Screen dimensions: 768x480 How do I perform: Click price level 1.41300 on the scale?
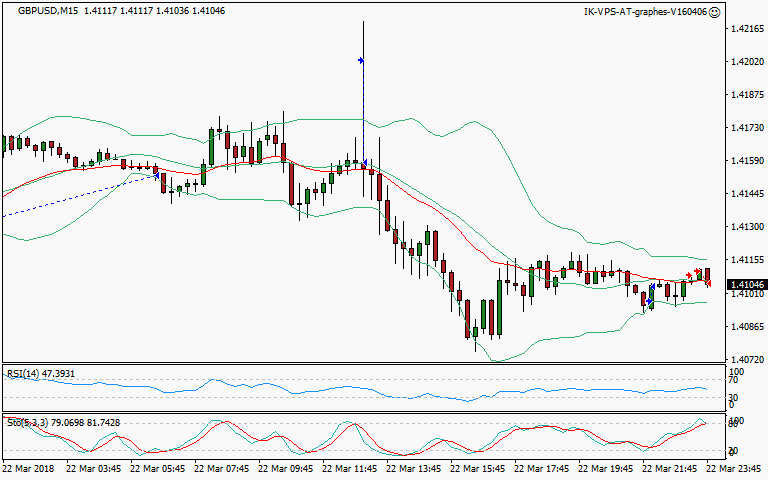pos(747,227)
